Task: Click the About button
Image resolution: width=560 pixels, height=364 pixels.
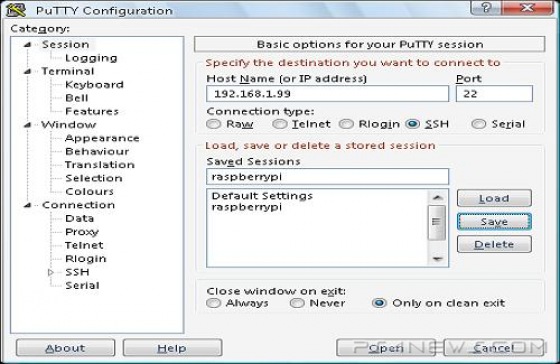Action: point(65,348)
